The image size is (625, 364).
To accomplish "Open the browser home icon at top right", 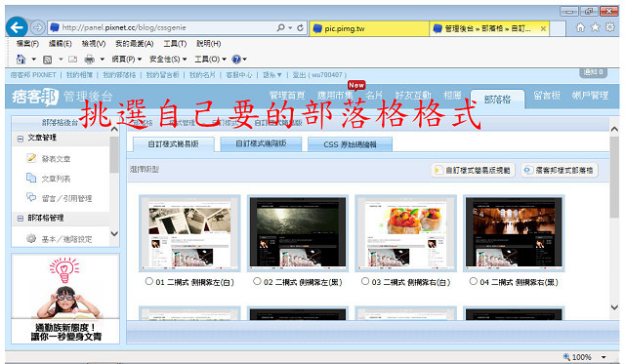I will tap(580, 27).
